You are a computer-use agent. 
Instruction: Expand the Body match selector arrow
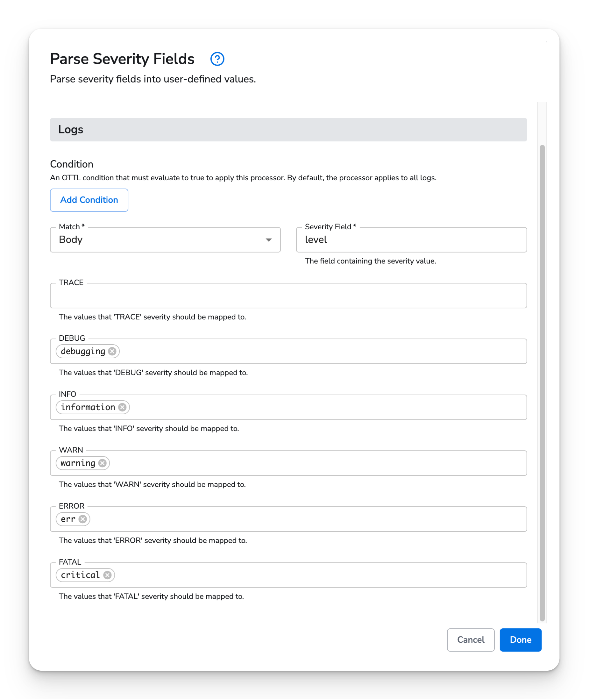pyautogui.click(x=269, y=240)
